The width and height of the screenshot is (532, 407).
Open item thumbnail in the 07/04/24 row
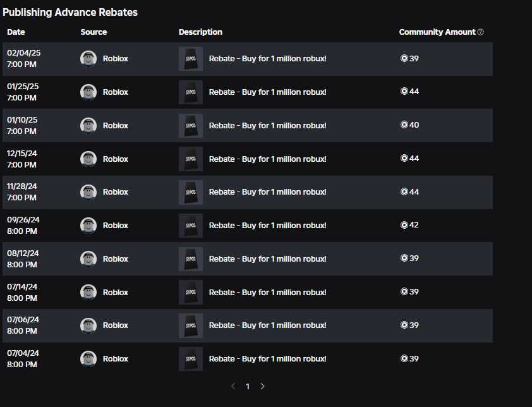tap(191, 359)
